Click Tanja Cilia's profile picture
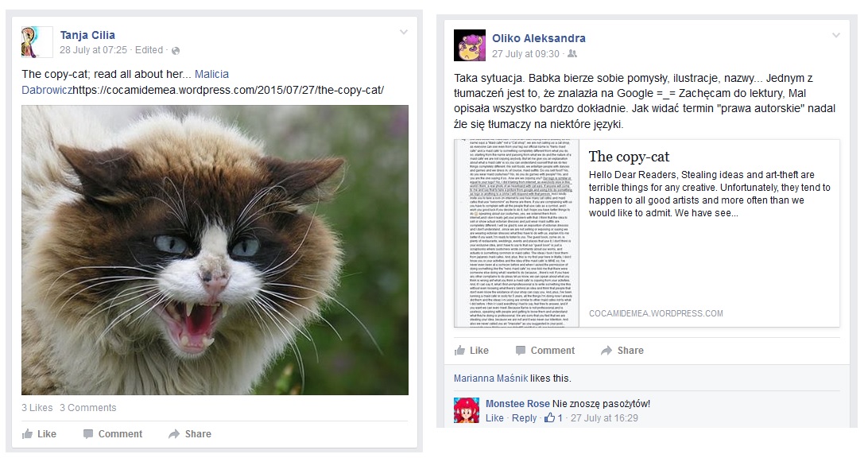 pyautogui.click(x=37, y=42)
